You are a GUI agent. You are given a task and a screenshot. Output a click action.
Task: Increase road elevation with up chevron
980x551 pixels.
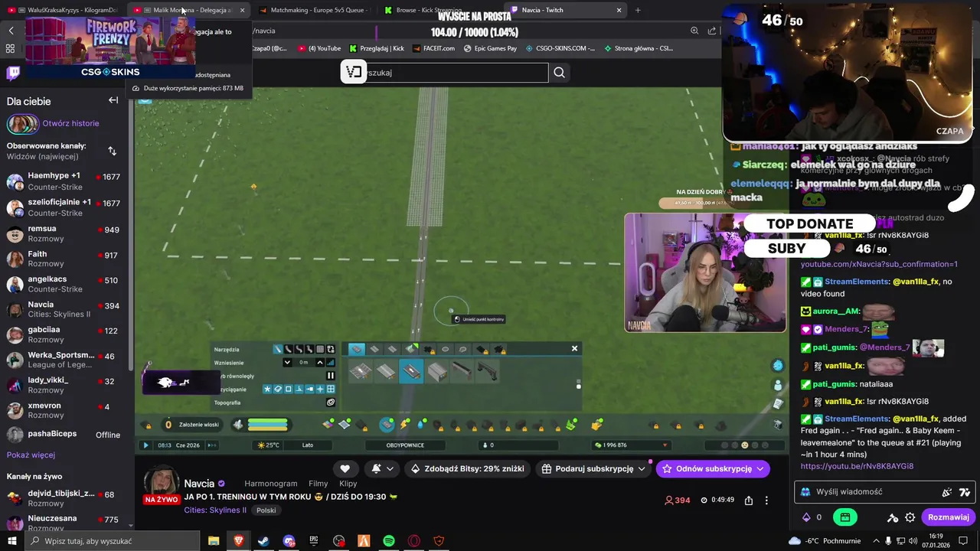320,363
